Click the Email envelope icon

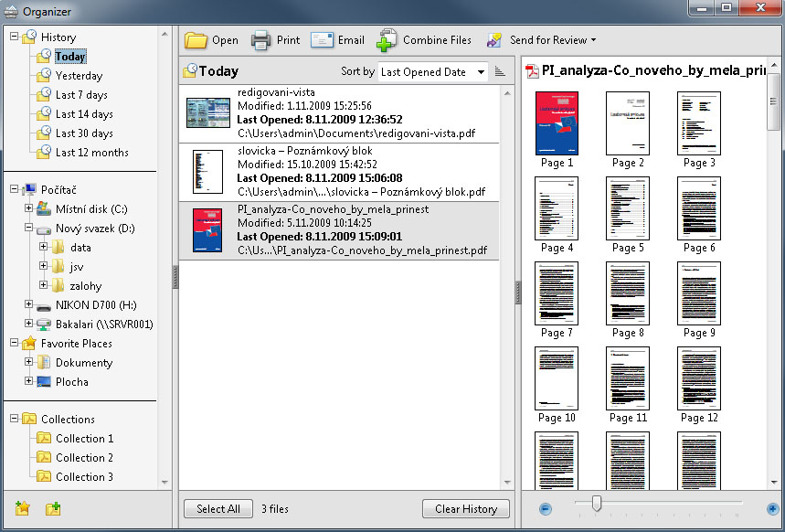click(x=322, y=40)
